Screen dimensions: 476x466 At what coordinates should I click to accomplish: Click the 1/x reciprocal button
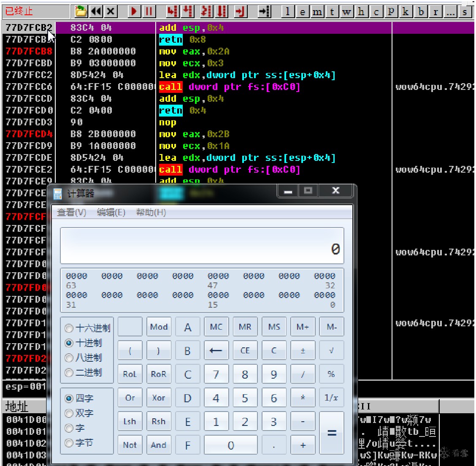(332, 398)
